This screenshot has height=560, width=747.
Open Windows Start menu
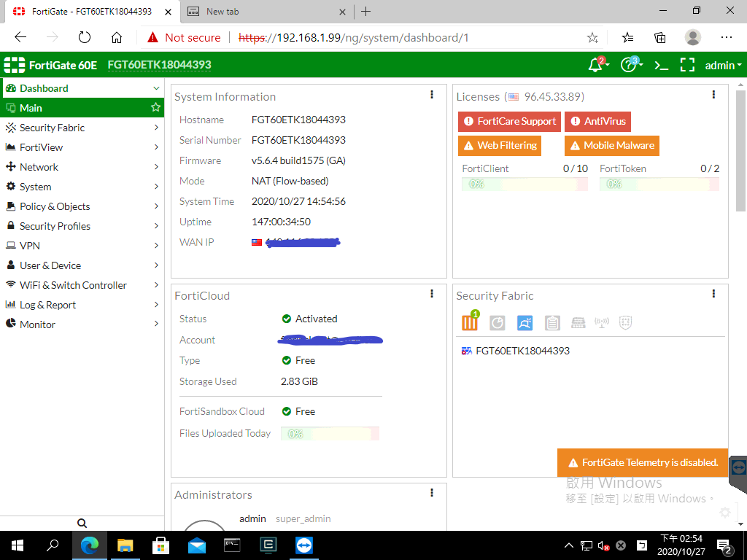tap(18, 545)
